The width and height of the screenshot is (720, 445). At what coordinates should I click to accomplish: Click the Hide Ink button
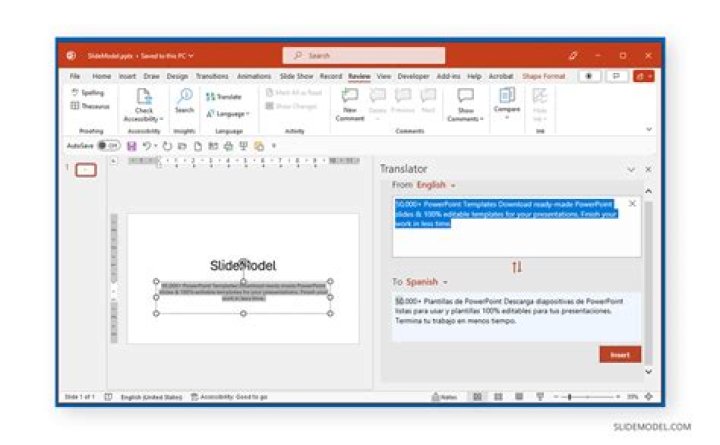540,105
